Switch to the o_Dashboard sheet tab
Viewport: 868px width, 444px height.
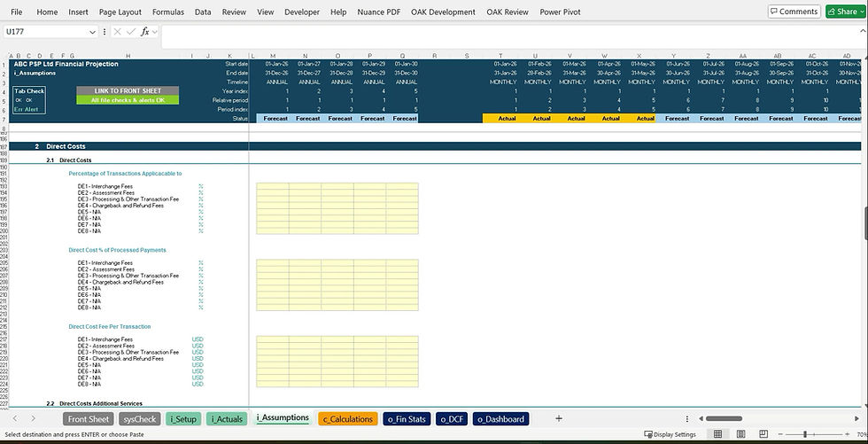coord(501,419)
